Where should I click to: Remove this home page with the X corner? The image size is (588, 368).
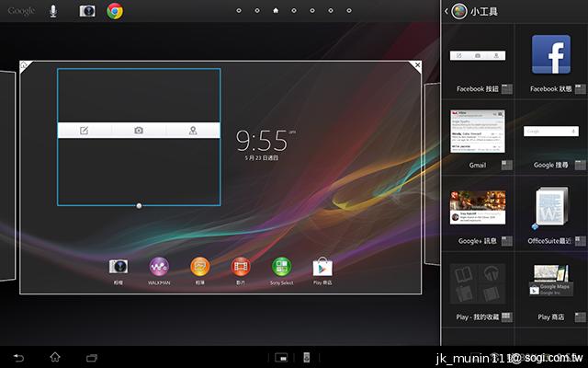(417, 65)
